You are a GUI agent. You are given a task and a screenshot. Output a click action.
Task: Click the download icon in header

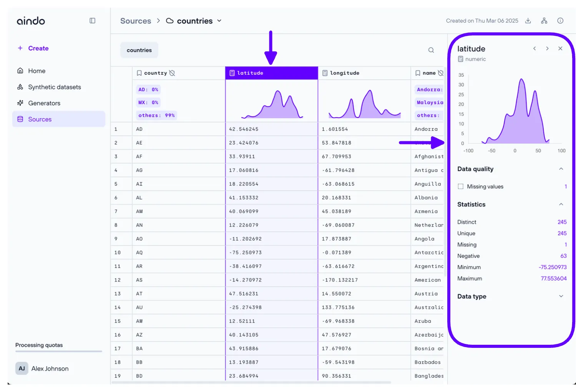click(528, 21)
